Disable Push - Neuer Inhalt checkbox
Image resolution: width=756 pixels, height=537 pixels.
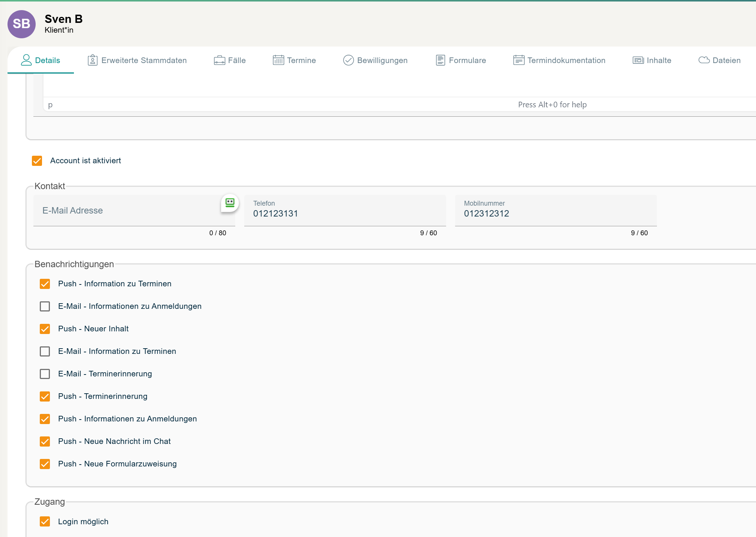coord(45,329)
